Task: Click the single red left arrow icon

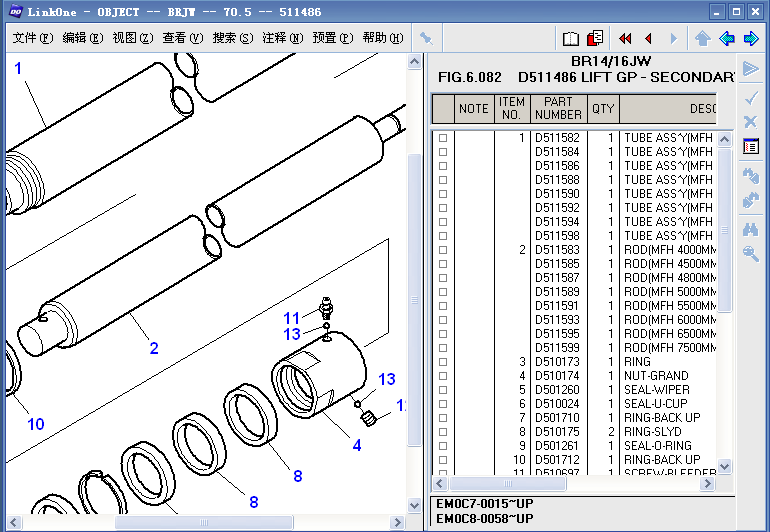Action: pyautogui.click(x=648, y=39)
